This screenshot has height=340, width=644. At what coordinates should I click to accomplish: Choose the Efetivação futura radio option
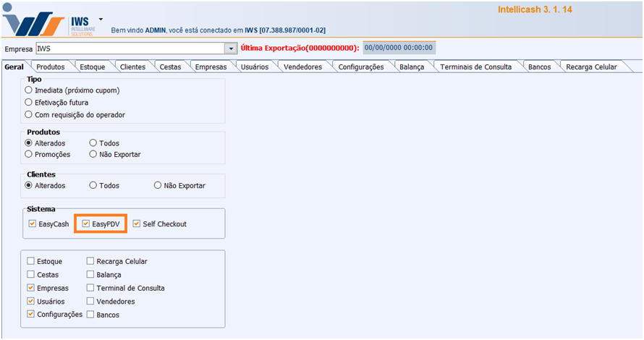coord(28,103)
